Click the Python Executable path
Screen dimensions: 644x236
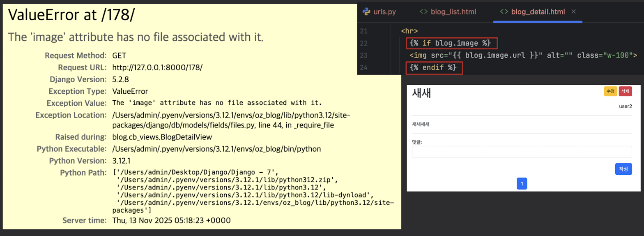(x=216, y=148)
